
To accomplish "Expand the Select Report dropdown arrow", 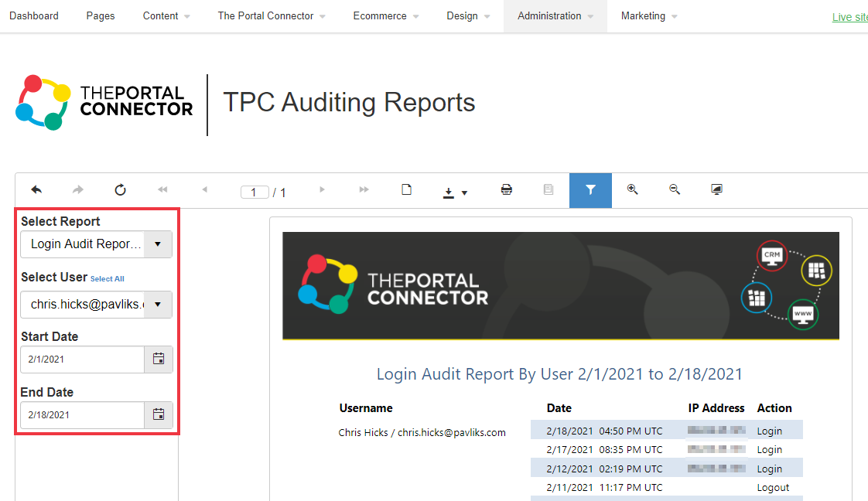I will (x=158, y=244).
